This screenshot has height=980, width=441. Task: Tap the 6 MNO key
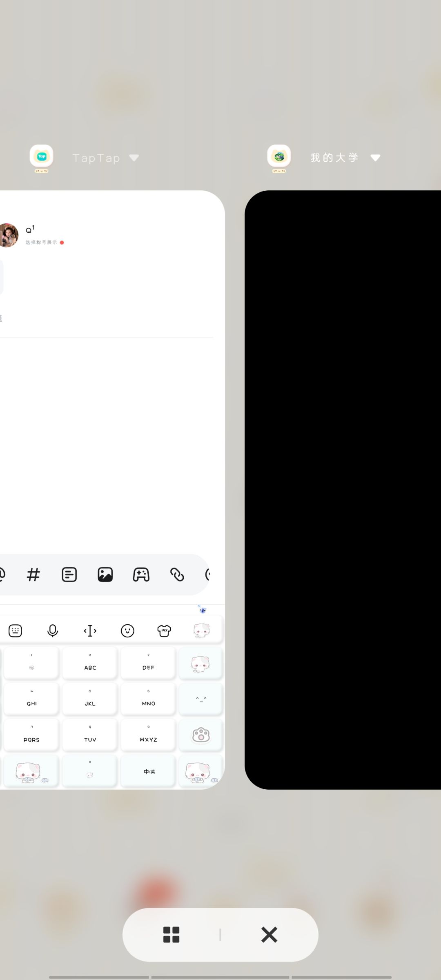click(x=148, y=699)
